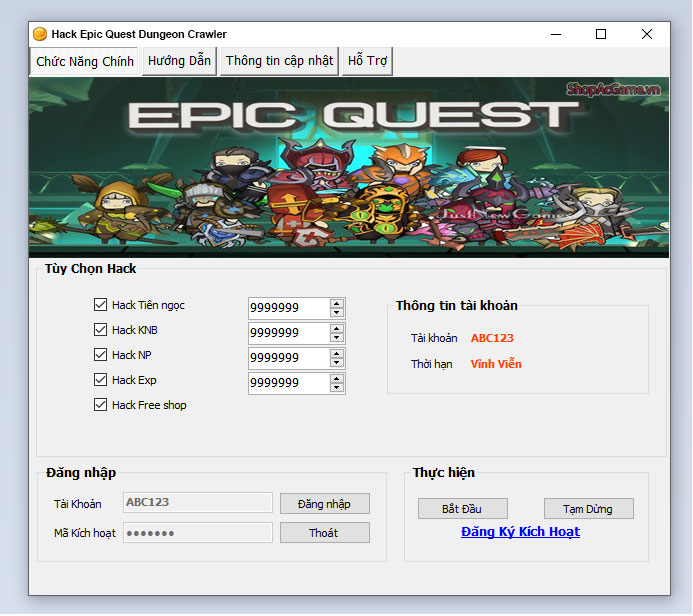Minimize the Hack Epic Quest window
Image resolution: width=693 pixels, height=616 pixels.
pos(556,34)
